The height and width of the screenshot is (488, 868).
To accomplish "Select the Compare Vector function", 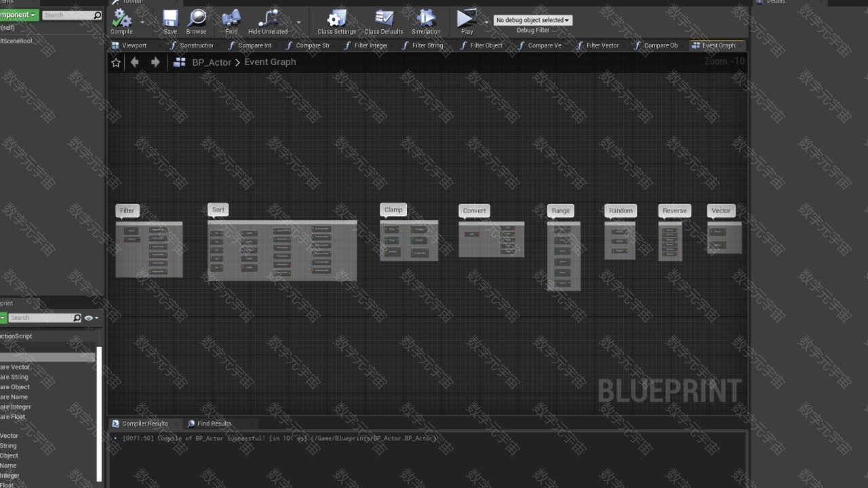I will tap(15, 367).
